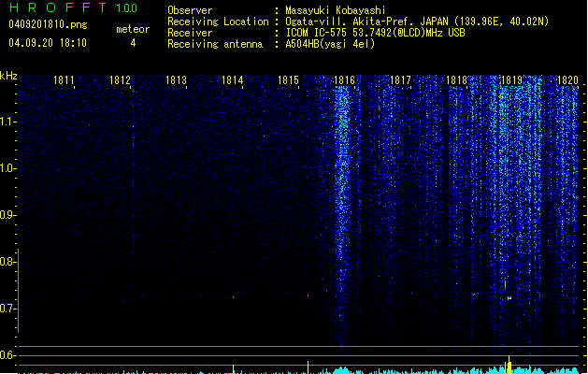
Task: Click the HROFFT title text
Action: [59, 7]
